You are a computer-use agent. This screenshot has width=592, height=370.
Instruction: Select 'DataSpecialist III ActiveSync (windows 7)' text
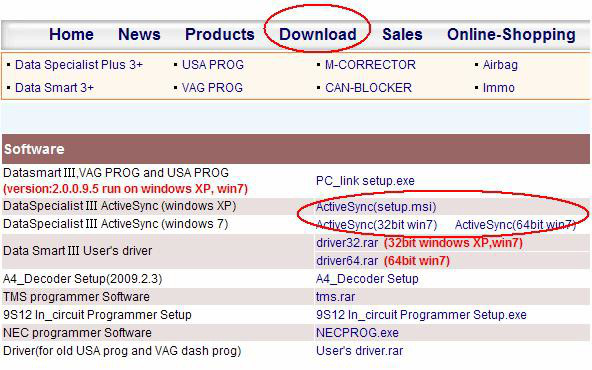(x=116, y=224)
